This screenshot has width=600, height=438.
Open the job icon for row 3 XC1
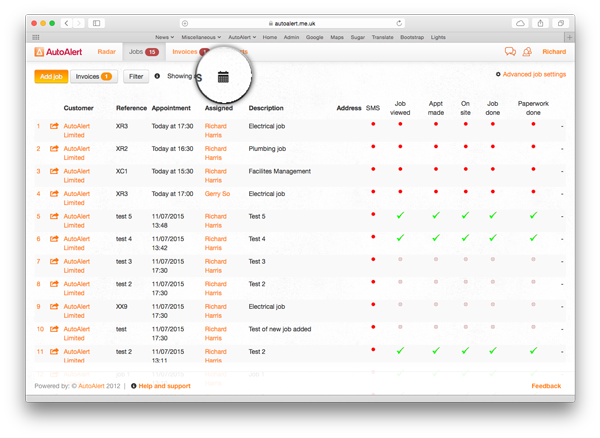point(54,171)
